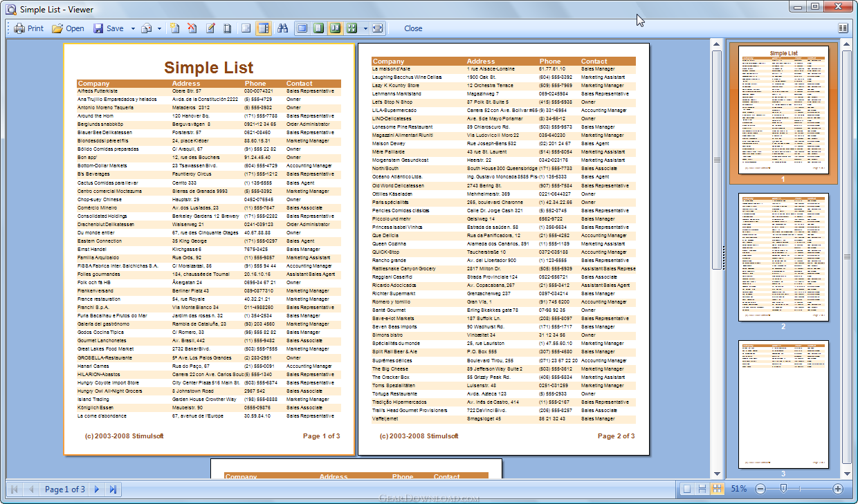Viewport: 858px width, 504px height.
Task: Go to the last page arrow
Action: (113, 489)
